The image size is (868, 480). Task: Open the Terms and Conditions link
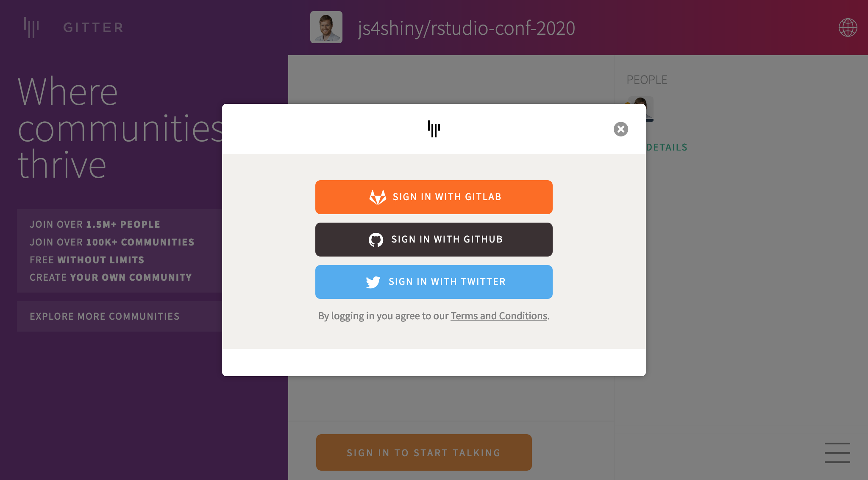[x=499, y=316]
